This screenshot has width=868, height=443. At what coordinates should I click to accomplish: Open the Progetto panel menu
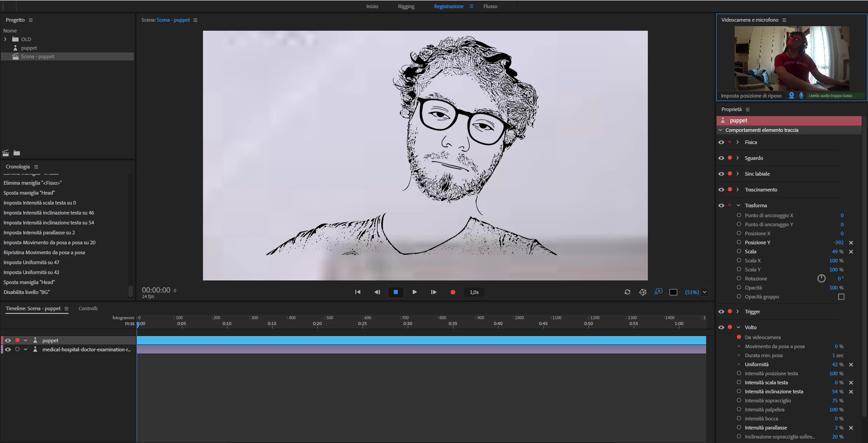pyautogui.click(x=31, y=20)
